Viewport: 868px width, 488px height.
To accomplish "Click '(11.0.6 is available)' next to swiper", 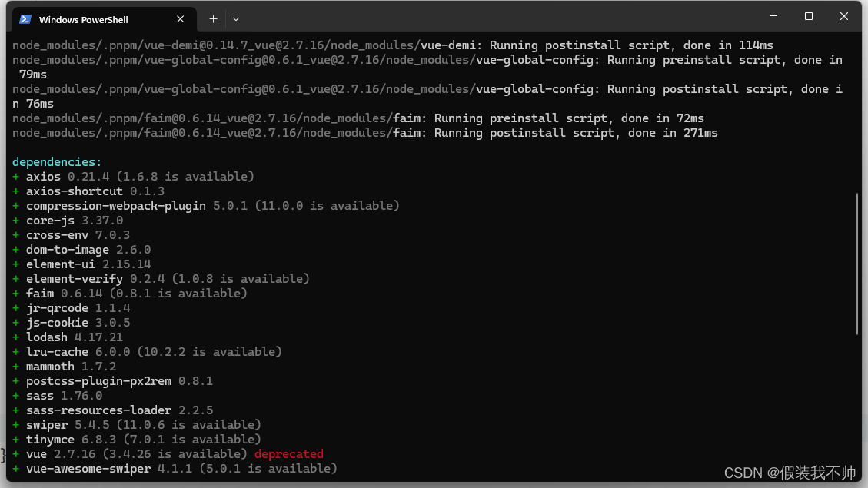I will click(x=189, y=425).
